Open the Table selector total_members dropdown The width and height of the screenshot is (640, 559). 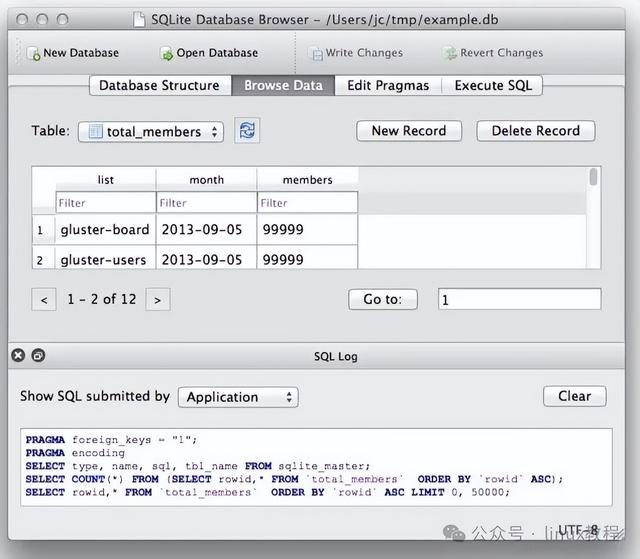[151, 132]
